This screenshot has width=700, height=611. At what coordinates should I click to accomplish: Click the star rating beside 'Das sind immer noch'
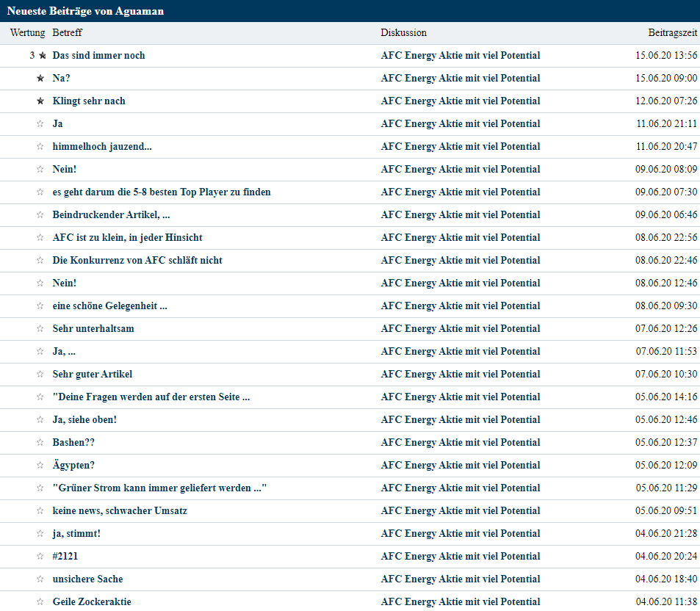43,56
